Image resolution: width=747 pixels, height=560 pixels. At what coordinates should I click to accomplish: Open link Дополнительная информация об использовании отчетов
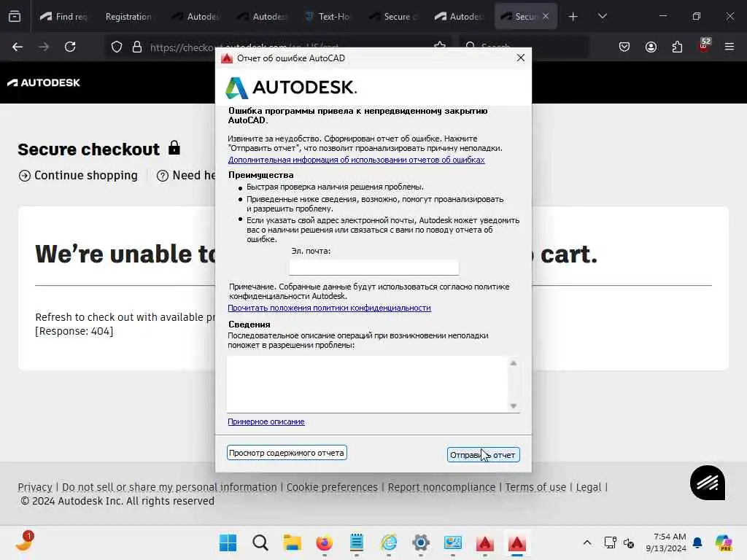356,160
